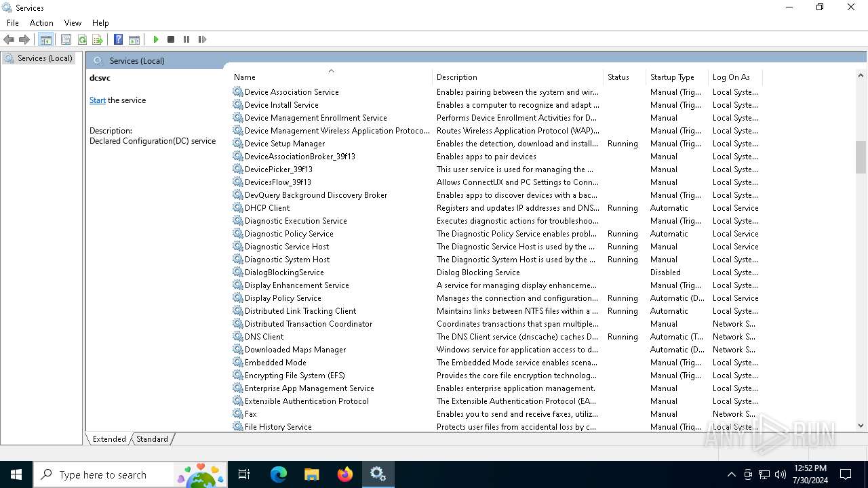Select Diagnostic Policy Service row
The width and height of the screenshot is (868, 488).
tap(496, 234)
